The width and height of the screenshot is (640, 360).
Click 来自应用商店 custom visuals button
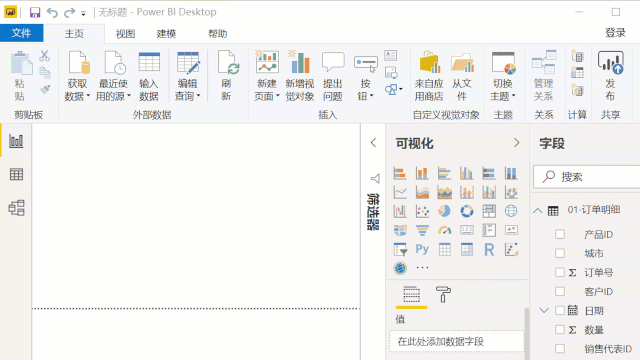pos(429,76)
